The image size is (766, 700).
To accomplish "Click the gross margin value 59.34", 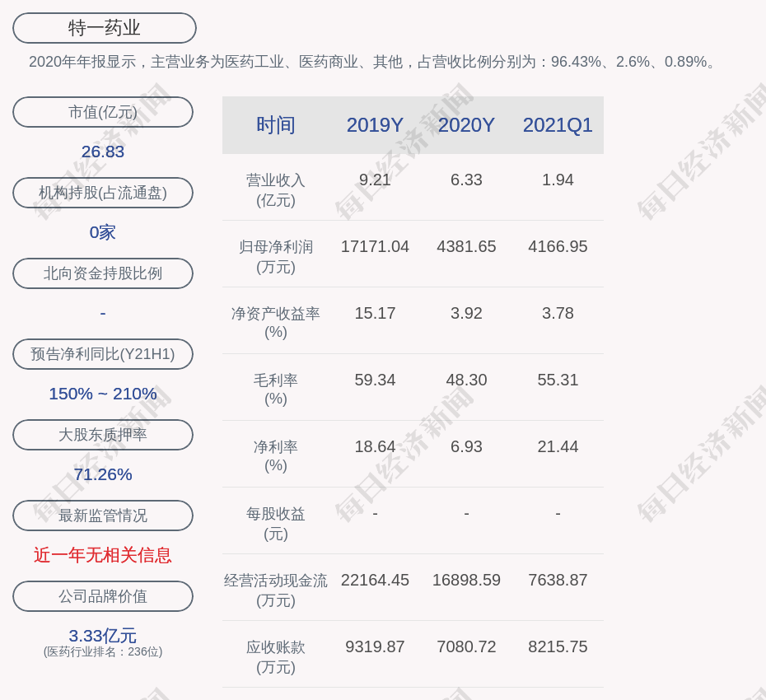I will click(376, 380).
